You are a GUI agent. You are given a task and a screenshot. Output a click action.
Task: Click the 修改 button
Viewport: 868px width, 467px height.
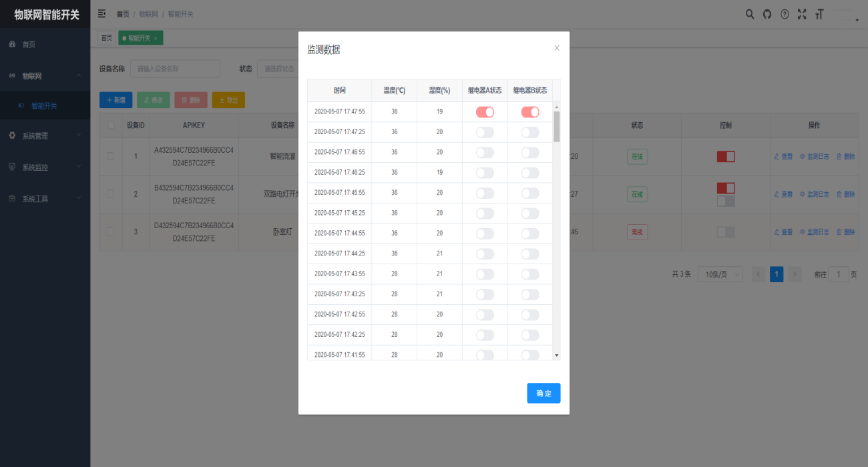point(154,100)
